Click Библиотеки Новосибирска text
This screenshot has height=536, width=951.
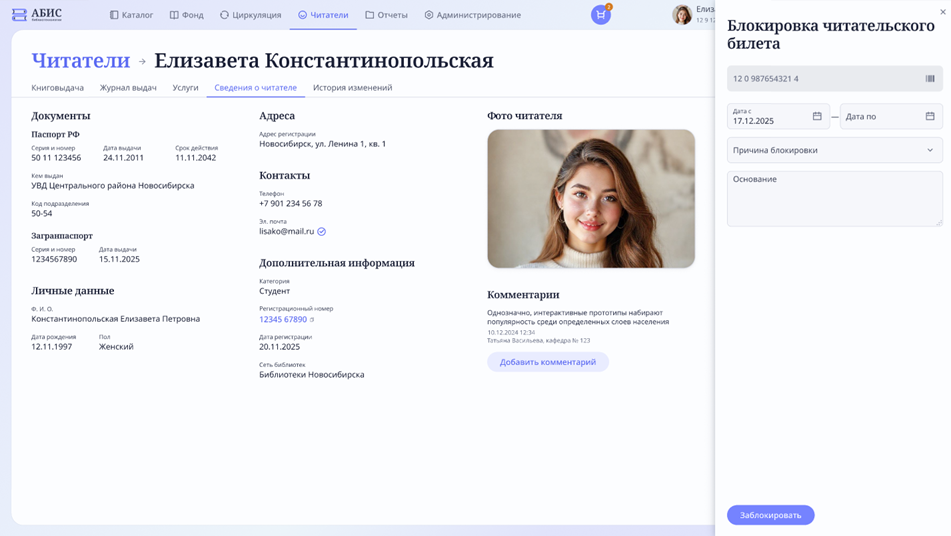(312, 375)
